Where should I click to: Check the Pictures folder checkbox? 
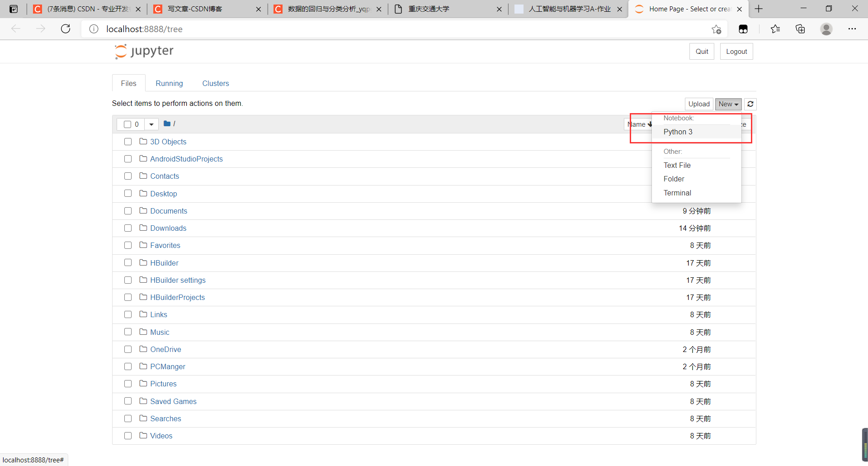[128, 384]
